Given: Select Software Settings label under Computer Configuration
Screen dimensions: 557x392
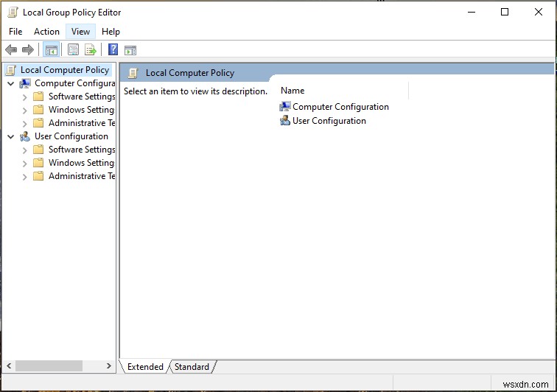Looking at the screenshot, I should point(82,97).
